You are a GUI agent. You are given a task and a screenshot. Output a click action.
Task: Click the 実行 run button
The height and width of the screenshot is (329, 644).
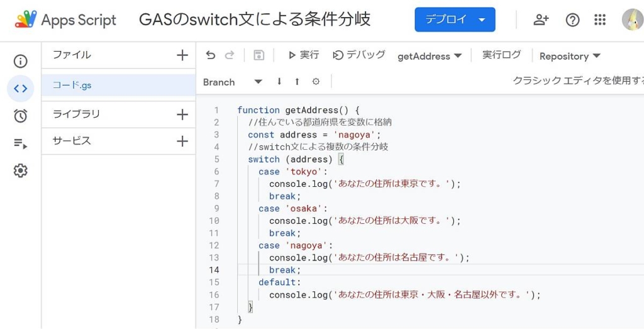click(303, 55)
